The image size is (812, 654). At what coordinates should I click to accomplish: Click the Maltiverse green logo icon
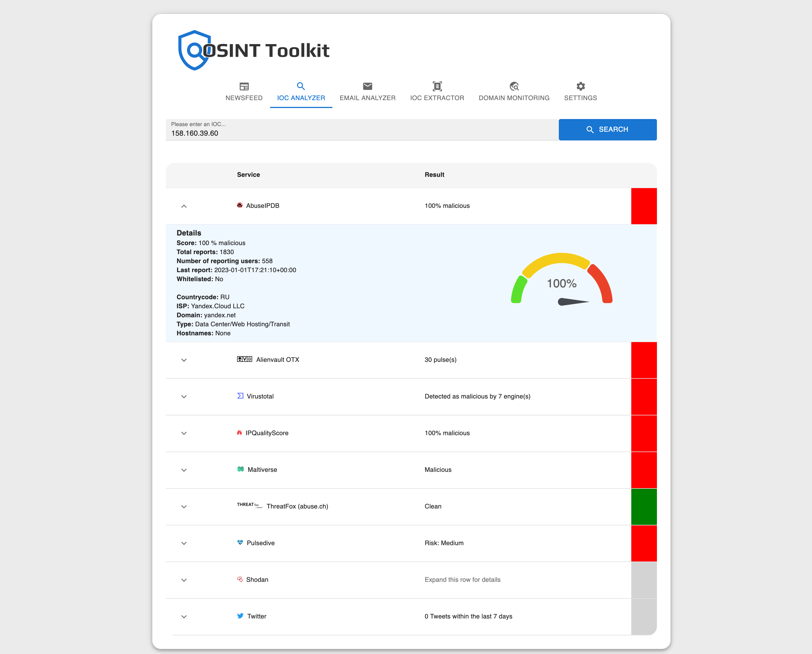pyautogui.click(x=241, y=469)
